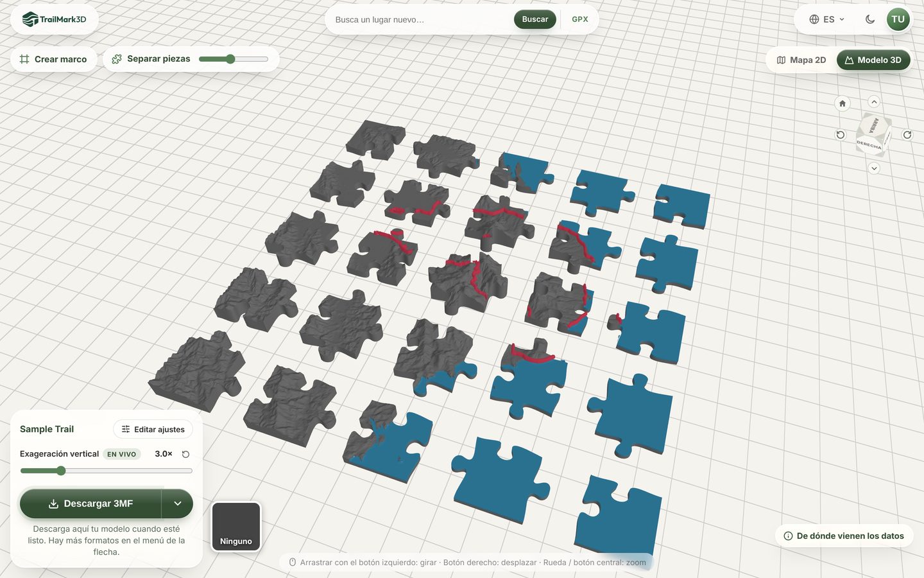Tilt the view up with the chevron above the cube
The width and height of the screenshot is (924, 578).
874,101
